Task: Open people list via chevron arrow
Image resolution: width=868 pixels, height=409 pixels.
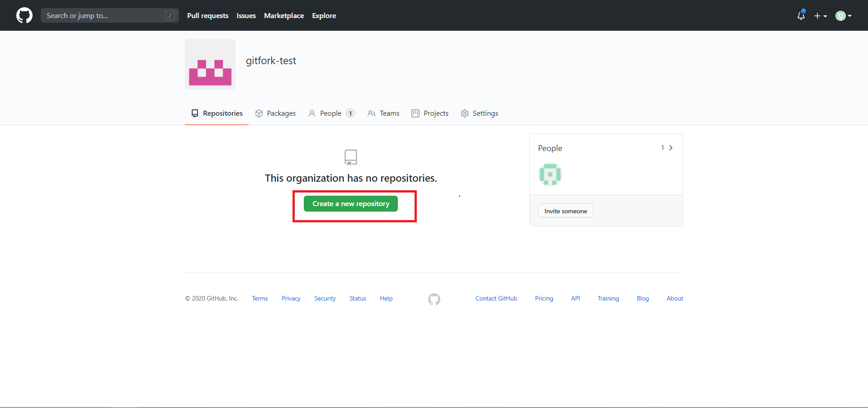Action: tap(671, 148)
